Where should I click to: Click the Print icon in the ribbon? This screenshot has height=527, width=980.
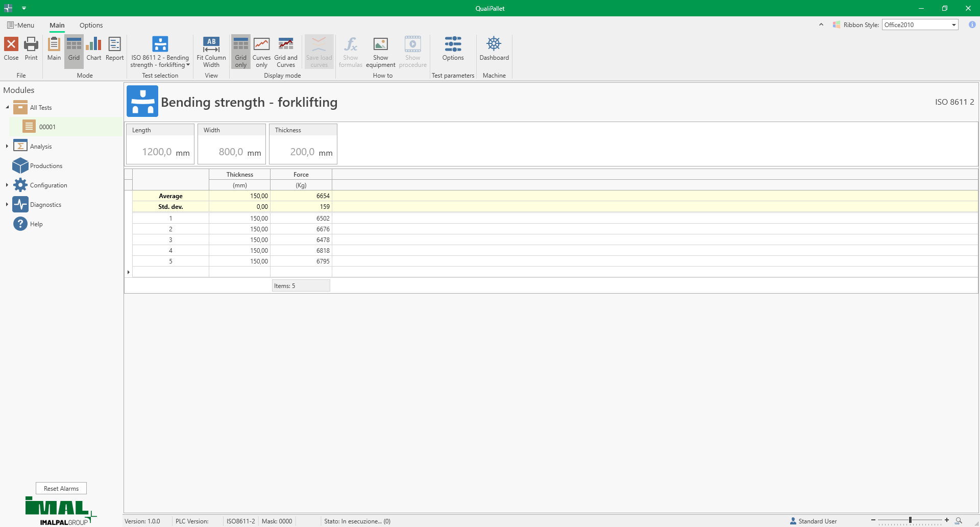pyautogui.click(x=31, y=49)
